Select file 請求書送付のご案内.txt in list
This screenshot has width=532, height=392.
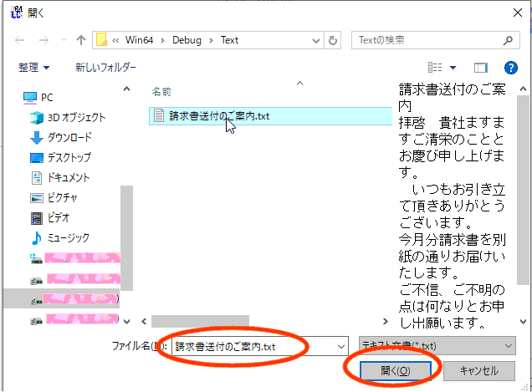pyautogui.click(x=219, y=116)
